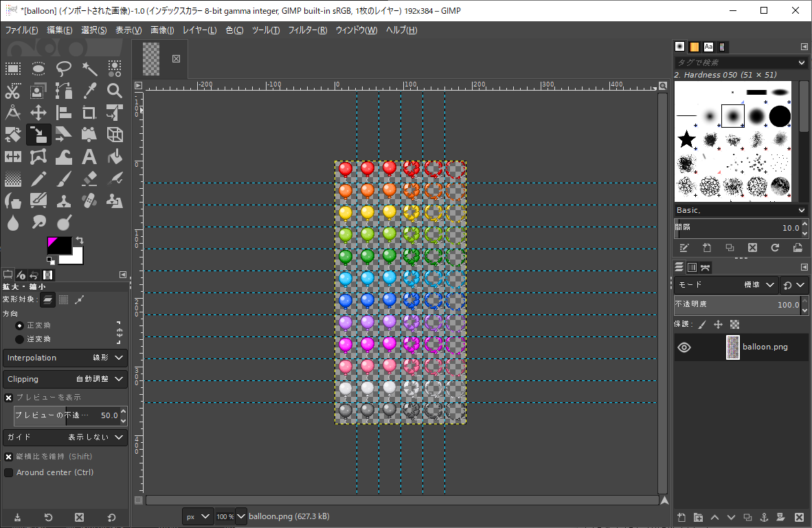Open the brush preset Basic dropdown
The width and height of the screenshot is (812, 528).
click(x=741, y=210)
